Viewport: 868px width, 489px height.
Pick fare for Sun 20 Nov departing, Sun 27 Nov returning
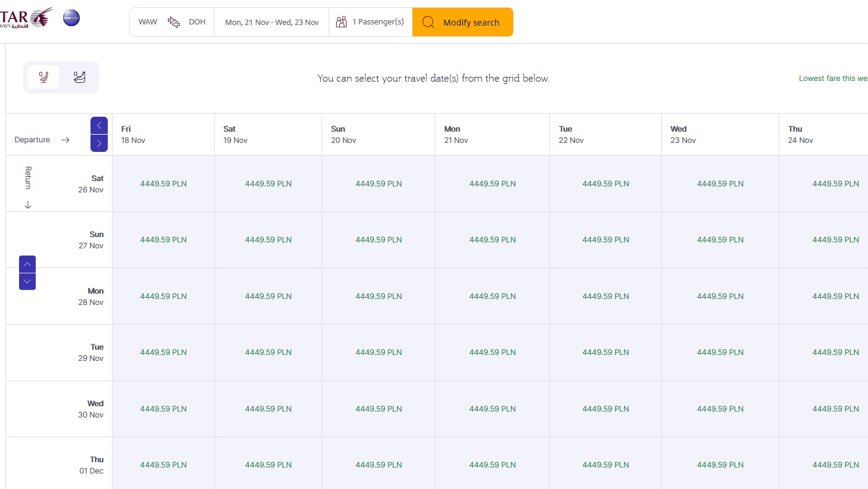[x=378, y=239]
